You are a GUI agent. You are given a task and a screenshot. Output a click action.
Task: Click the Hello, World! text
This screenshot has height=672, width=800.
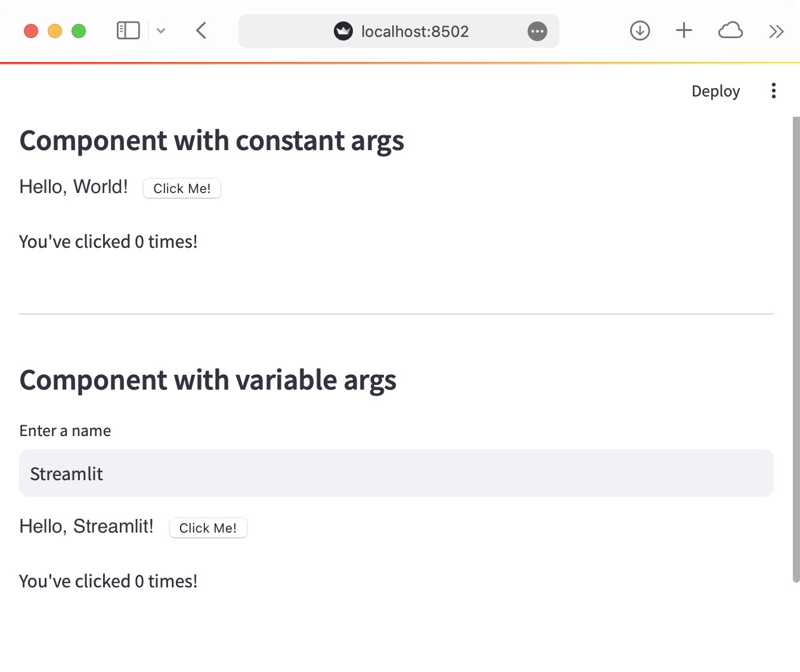(x=73, y=187)
